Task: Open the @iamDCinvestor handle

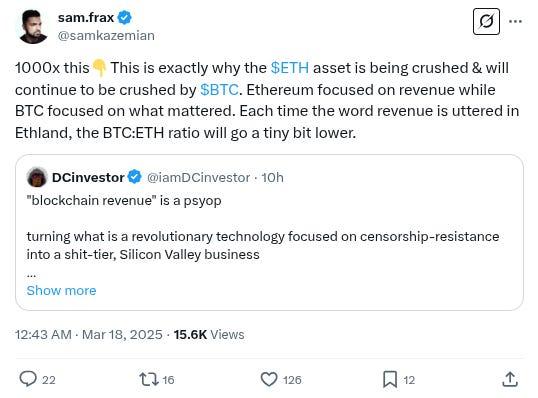Action: 198,178
